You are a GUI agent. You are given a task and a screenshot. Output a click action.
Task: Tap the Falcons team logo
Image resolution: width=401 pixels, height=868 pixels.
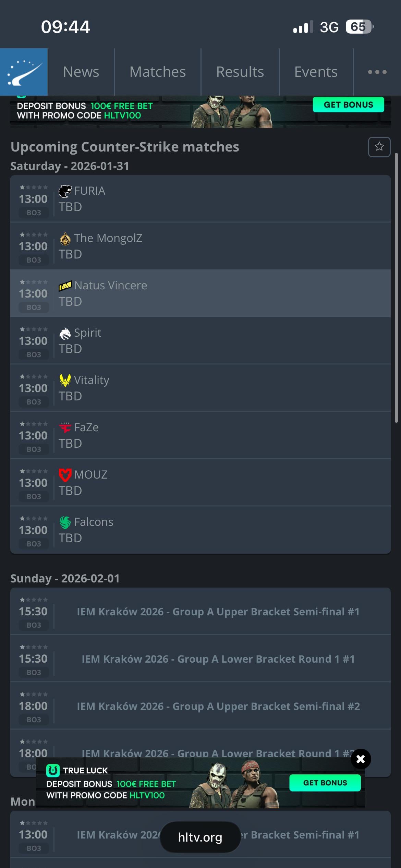pyautogui.click(x=65, y=522)
